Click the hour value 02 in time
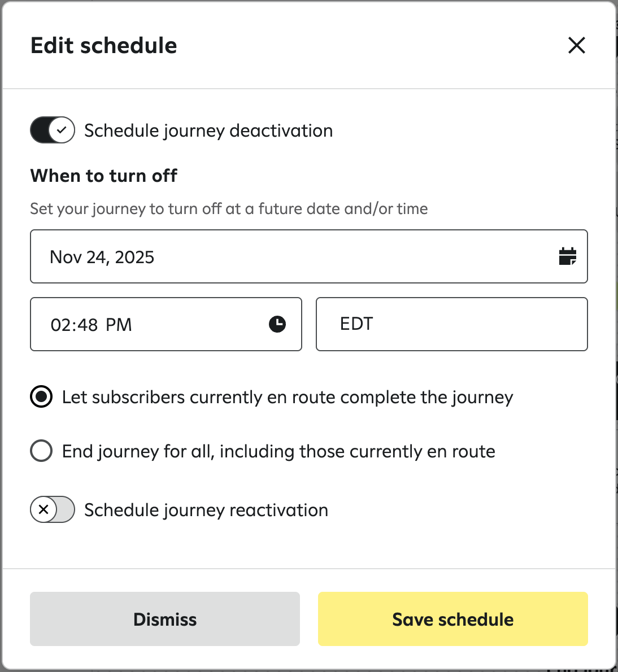 59,325
